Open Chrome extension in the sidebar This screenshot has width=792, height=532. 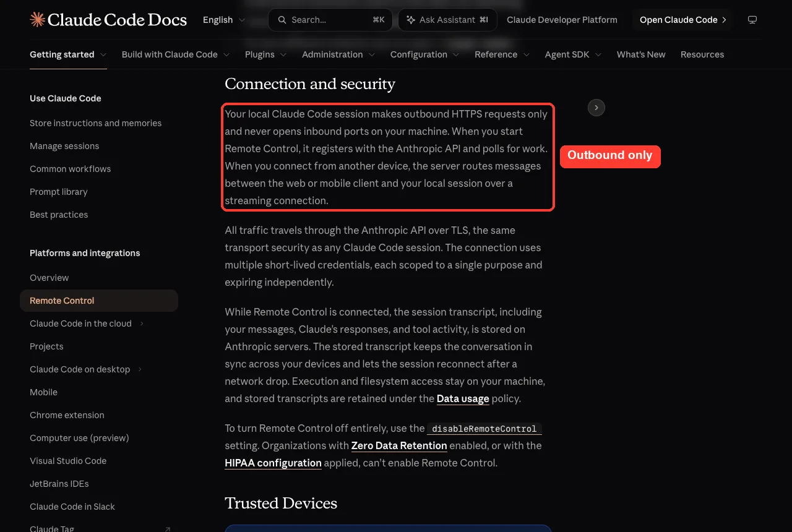(67, 415)
